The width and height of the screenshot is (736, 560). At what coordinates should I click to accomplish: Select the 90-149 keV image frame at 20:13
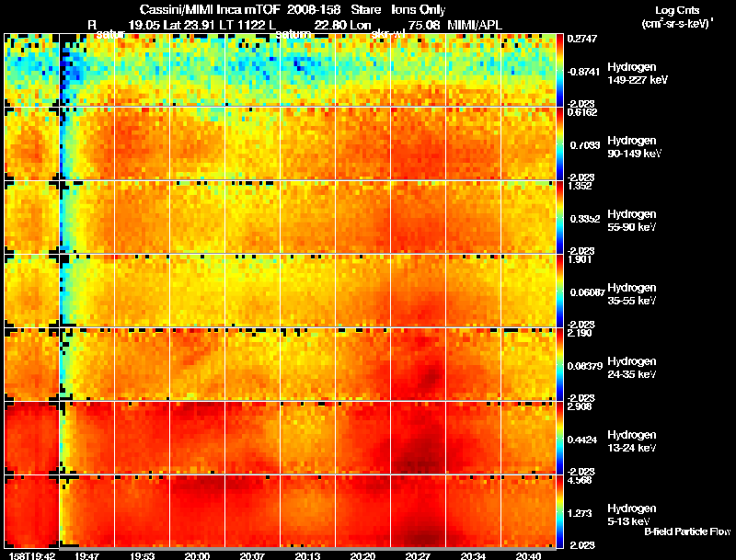coord(307,143)
